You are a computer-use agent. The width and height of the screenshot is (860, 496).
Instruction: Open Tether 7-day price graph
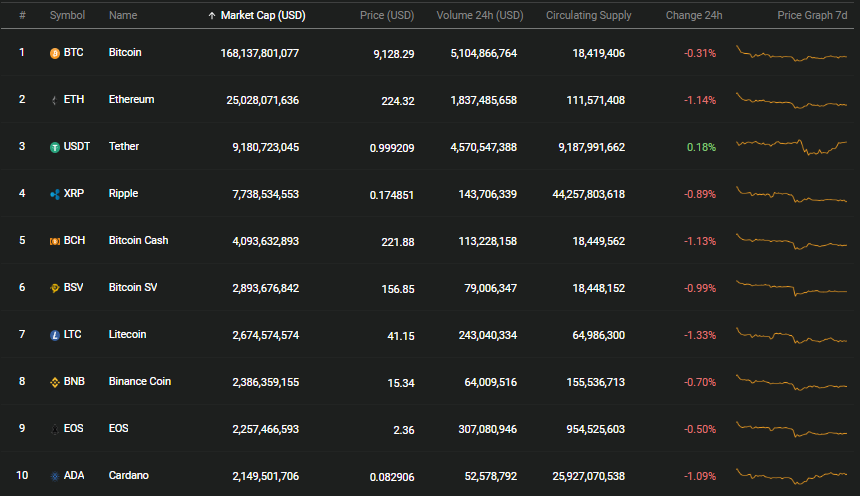point(791,146)
